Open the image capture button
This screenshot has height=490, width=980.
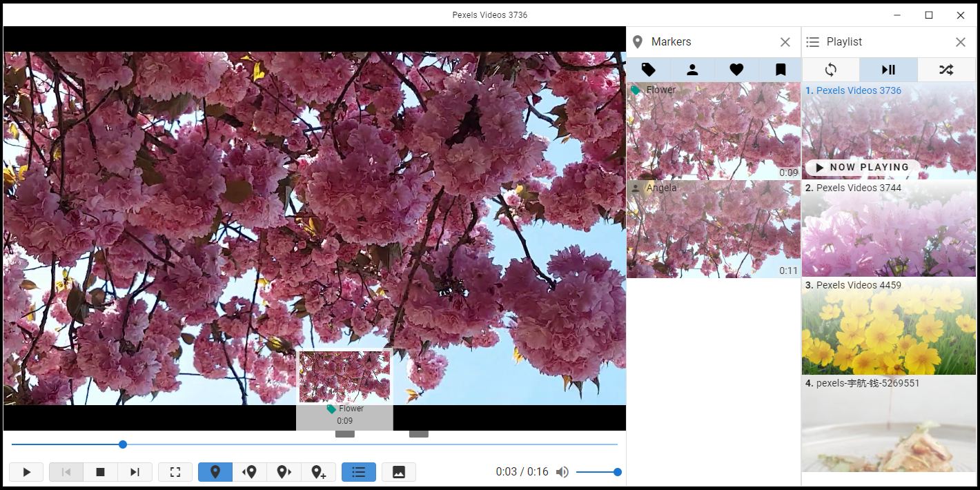click(398, 472)
